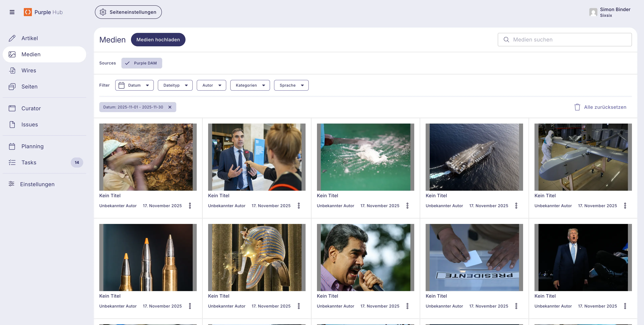This screenshot has width=644, height=325.
Task: Click the magnifier icon in media search
Action: (506, 39)
